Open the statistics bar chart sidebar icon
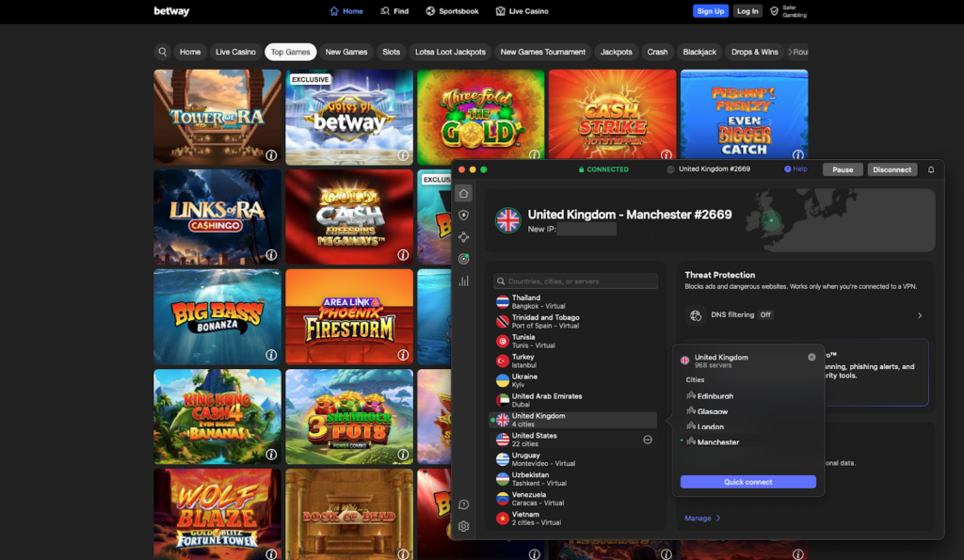 click(463, 280)
